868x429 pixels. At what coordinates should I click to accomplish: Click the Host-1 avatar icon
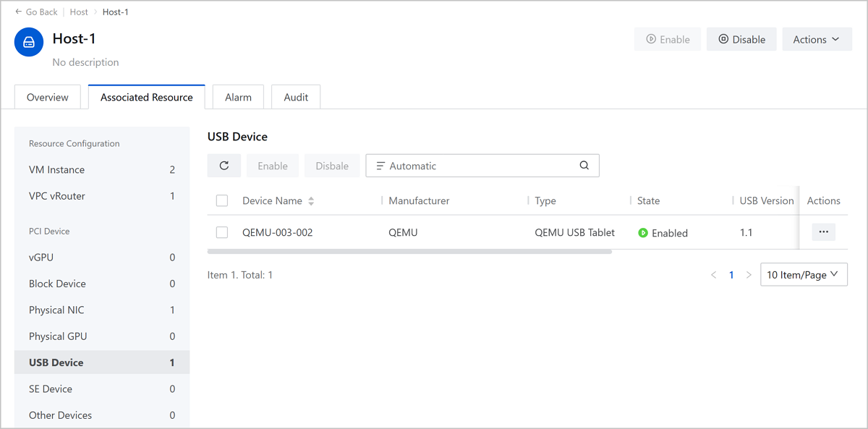click(29, 42)
